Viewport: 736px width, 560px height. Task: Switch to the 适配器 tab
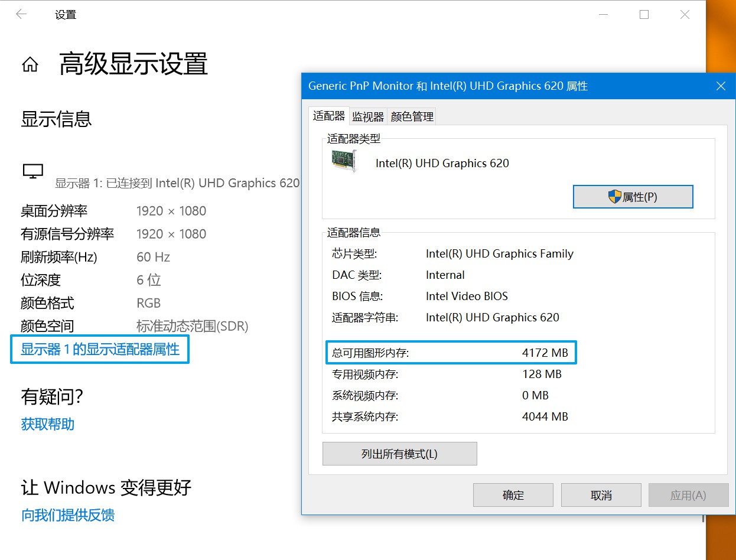pyautogui.click(x=329, y=116)
